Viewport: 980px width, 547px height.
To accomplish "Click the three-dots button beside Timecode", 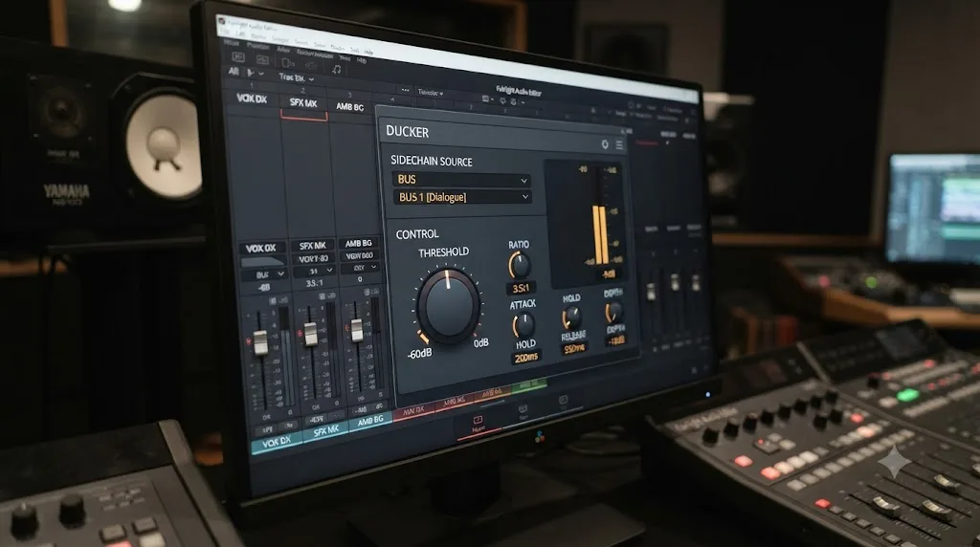I will pyautogui.click(x=405, y=91).
